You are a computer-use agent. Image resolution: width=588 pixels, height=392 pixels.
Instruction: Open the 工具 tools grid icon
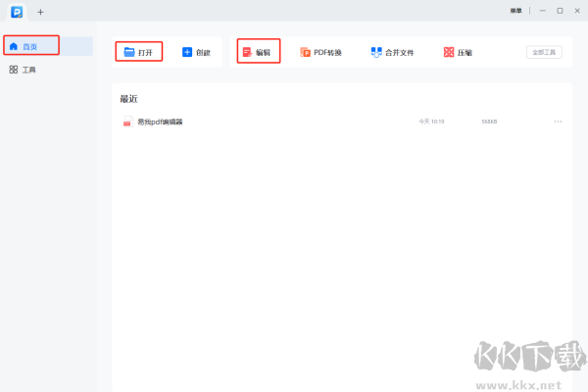[14, 70]
